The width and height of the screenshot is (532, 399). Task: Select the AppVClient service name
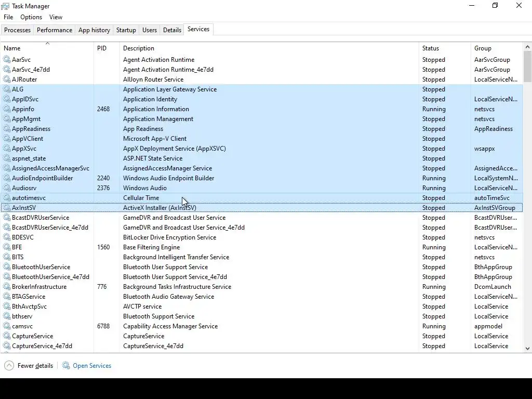tap(28, 138)
